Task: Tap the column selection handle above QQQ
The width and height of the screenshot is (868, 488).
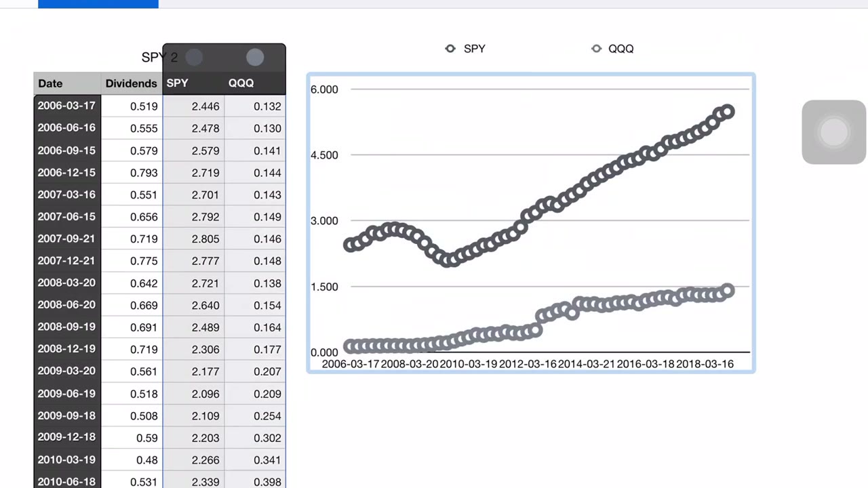Action: coord(255,58)
